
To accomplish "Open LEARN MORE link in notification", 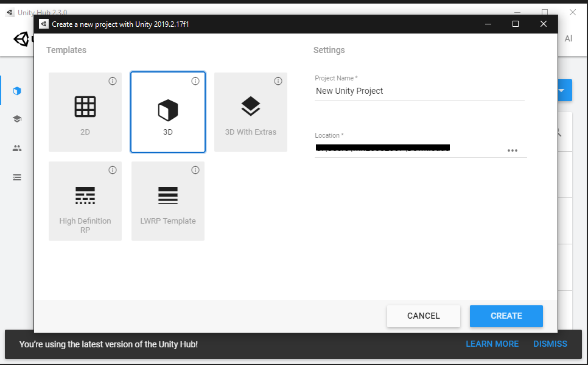I will pos(492,344).
